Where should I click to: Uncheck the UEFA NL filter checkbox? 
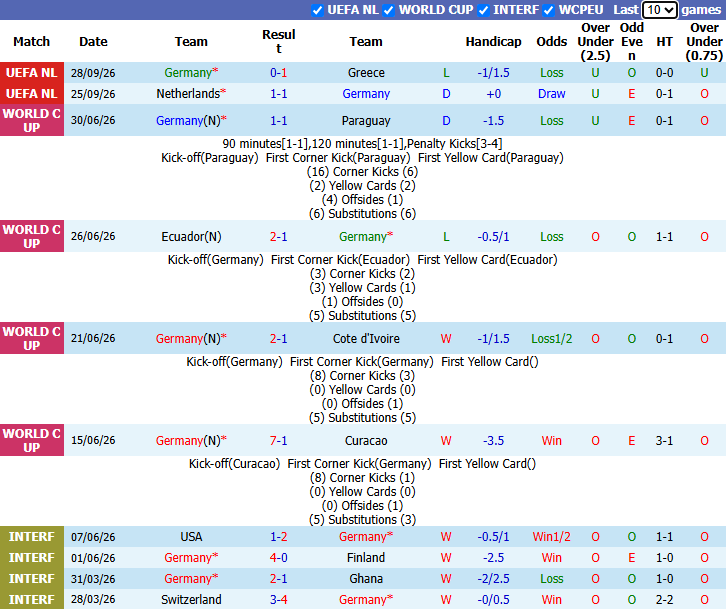click(x=317, y=10)
